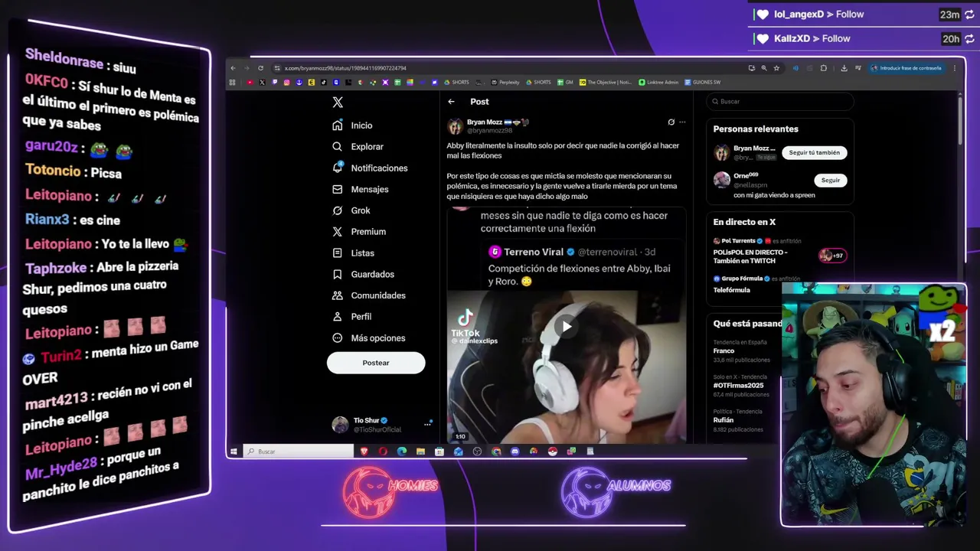Screen dimensions: 980x551
Task: Open Tio Shur account switcher menu
Action: 381,425
